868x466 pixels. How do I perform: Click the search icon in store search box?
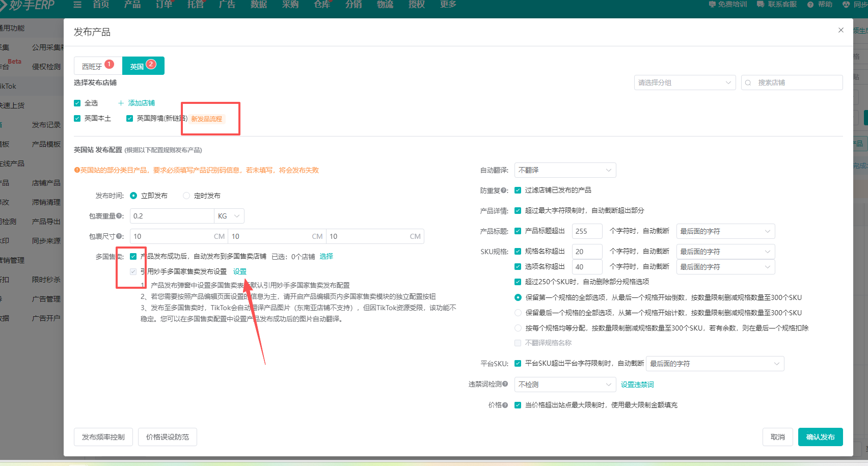(748, 83)
